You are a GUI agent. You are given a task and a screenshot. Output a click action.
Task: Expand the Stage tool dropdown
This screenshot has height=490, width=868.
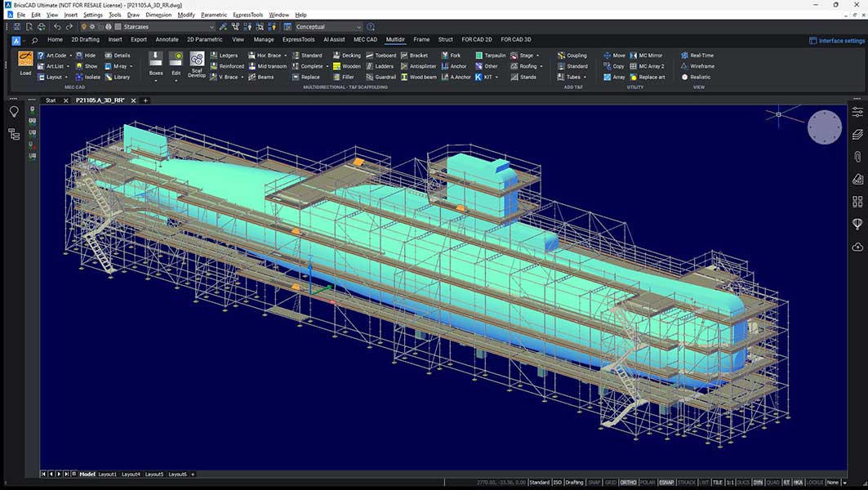[x=539, y=55]
